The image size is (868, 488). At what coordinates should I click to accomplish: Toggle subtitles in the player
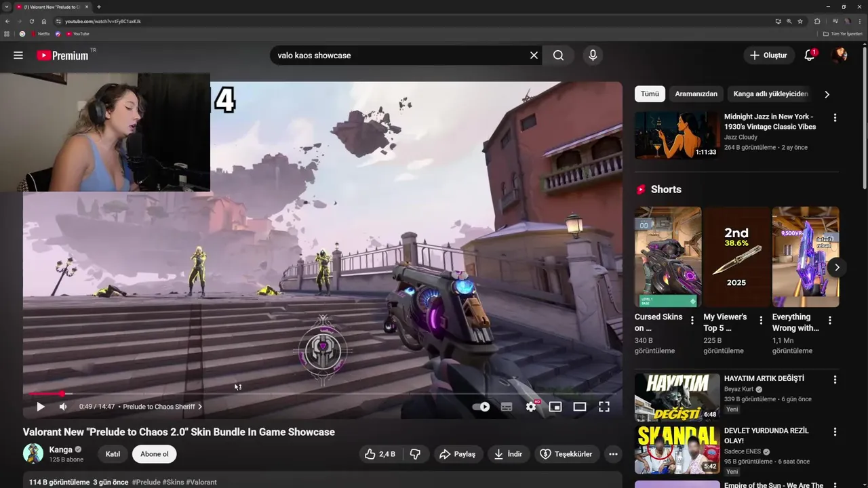(x=507, y=407)
